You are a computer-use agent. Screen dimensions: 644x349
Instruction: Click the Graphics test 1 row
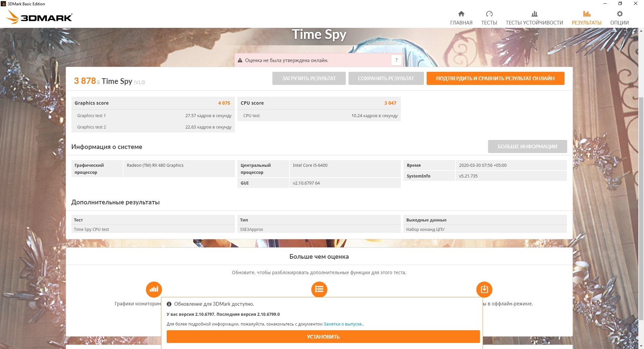click(x=153, y=115)
